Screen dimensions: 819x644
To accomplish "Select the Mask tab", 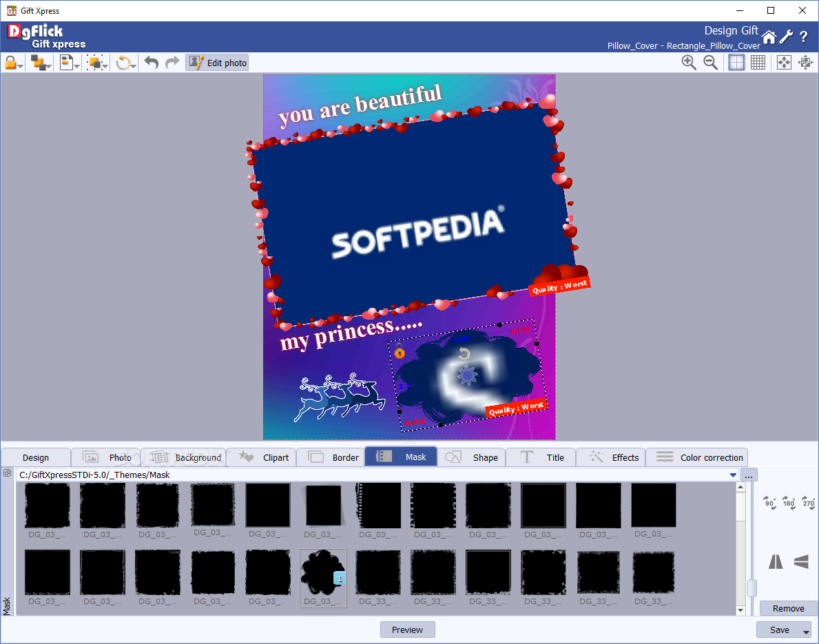I will [x=401, y=457].
